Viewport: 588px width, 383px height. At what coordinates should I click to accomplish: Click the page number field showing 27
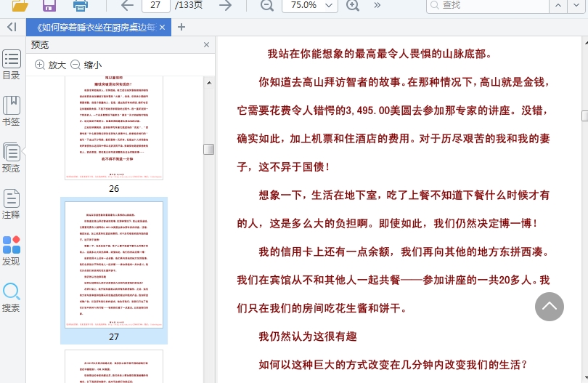point(155,5)
